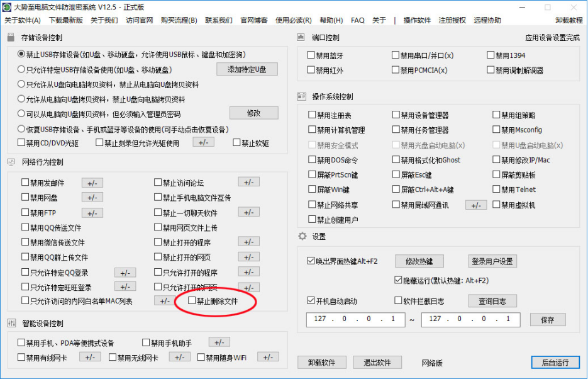Image resolution: width=588 pixels, height=379 pixels.
Task: Click the +/- button next to 只允许特定QQ登录
Action: (125, 273)
